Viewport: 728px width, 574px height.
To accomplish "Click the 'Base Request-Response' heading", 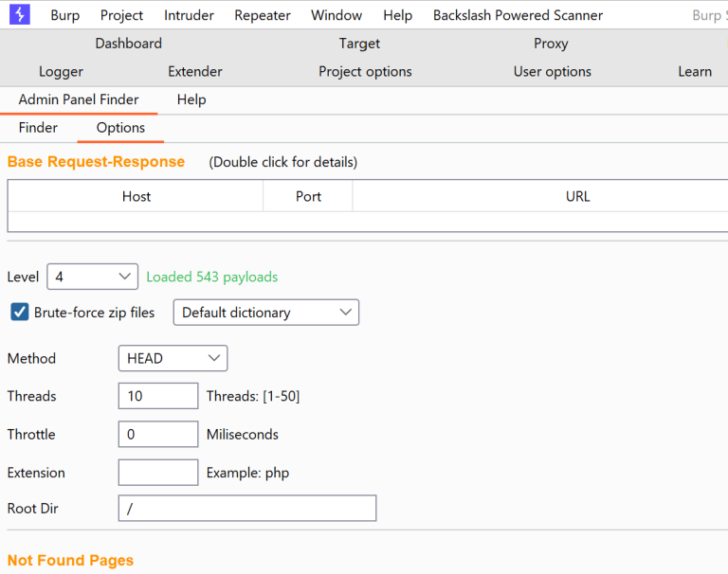I will point(96,161).
